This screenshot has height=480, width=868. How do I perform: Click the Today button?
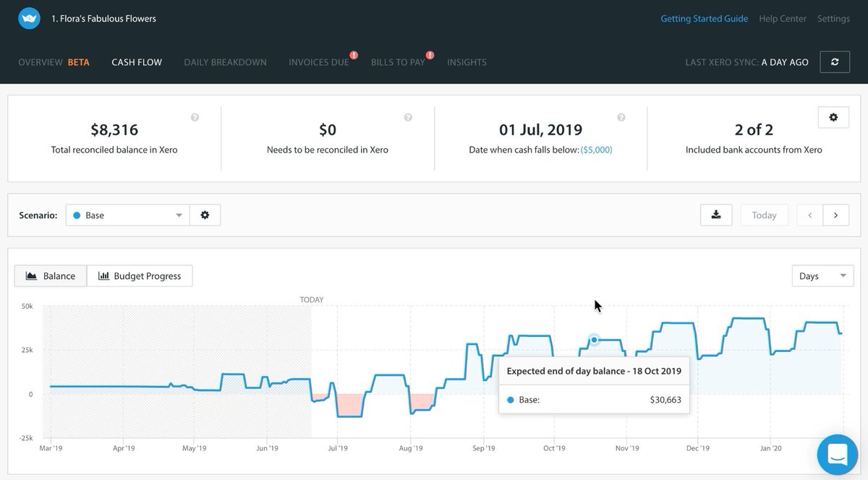click(764, 215)
